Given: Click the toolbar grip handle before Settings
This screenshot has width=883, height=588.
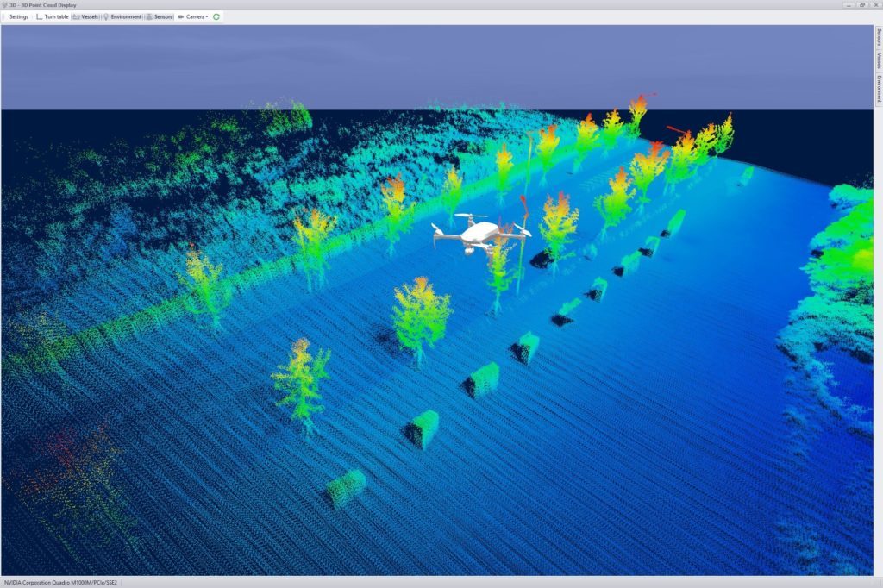Looking at the screenshot, I should coord(3,16).
